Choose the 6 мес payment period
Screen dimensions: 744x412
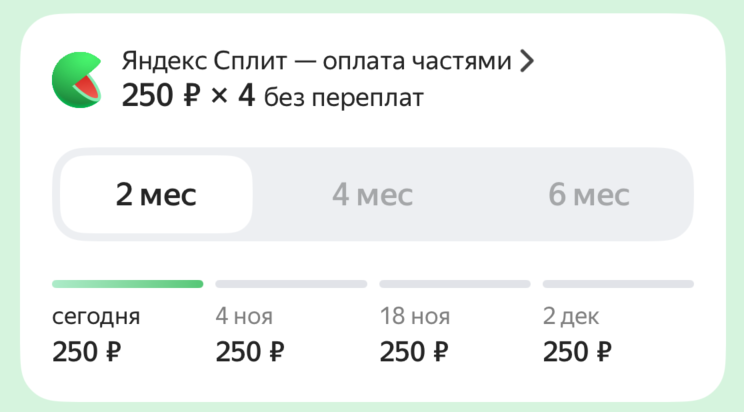coord(588,195)
